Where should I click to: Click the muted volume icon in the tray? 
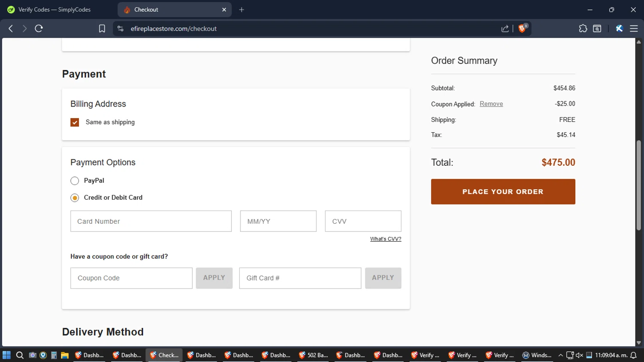pos(579,355)
